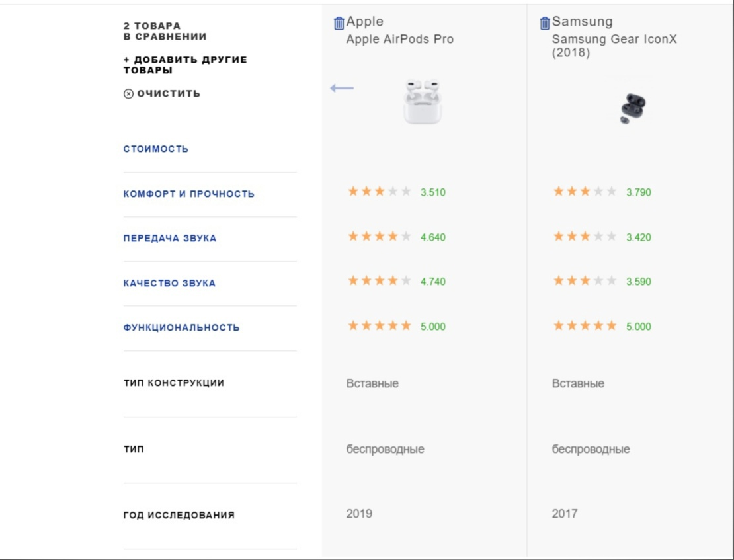
Task: Open the "Стоимость" category
Action: click(x=155, y=149)
